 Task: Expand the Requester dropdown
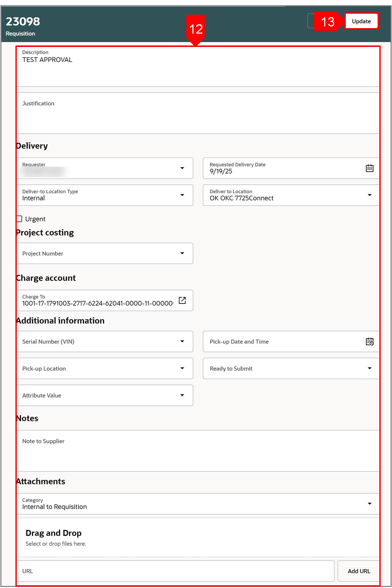pyautogui.click(x=182, y=168)
